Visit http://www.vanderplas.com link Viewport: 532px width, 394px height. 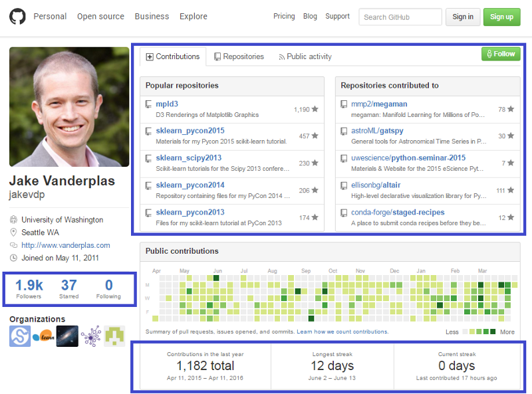pos(65,245)
